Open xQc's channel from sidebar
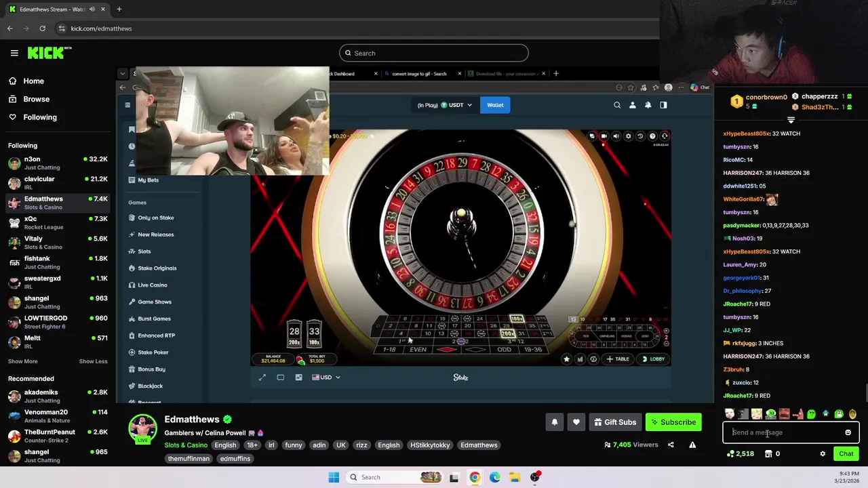 click(57, 222)
